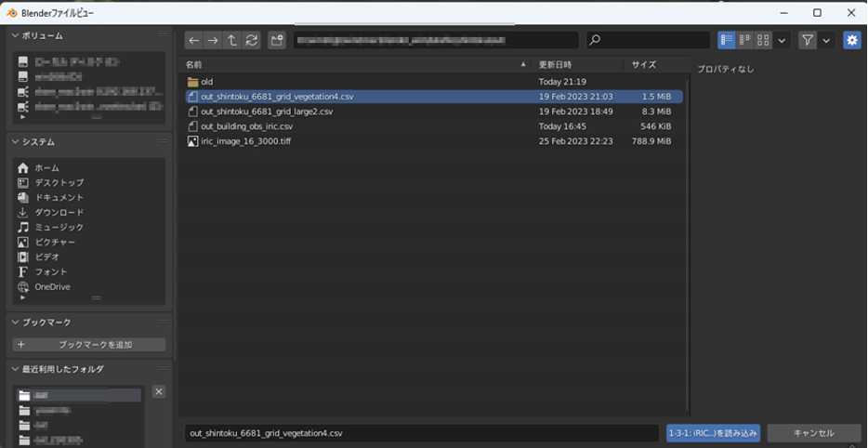Click 788.9 MiB size cell

(x=651, y=141)
